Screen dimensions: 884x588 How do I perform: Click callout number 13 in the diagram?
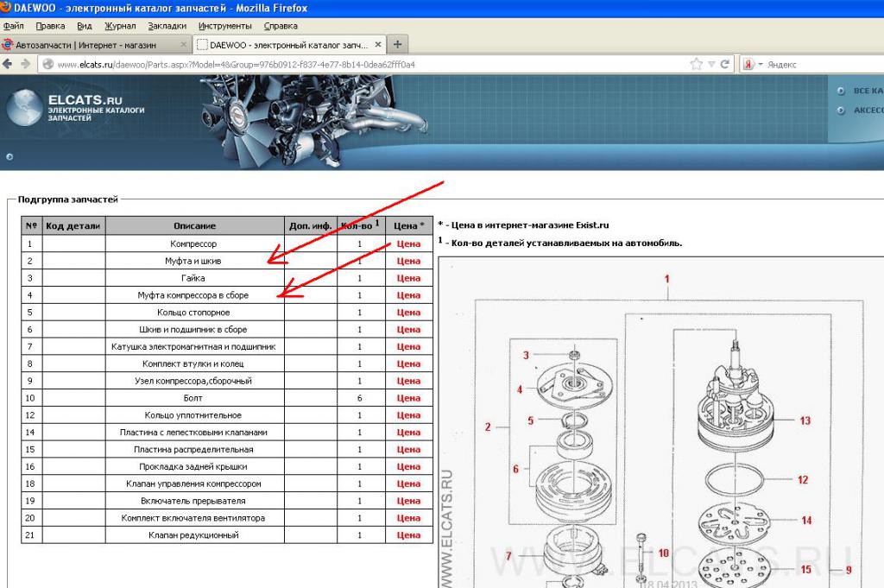click(x=805, y=420)
